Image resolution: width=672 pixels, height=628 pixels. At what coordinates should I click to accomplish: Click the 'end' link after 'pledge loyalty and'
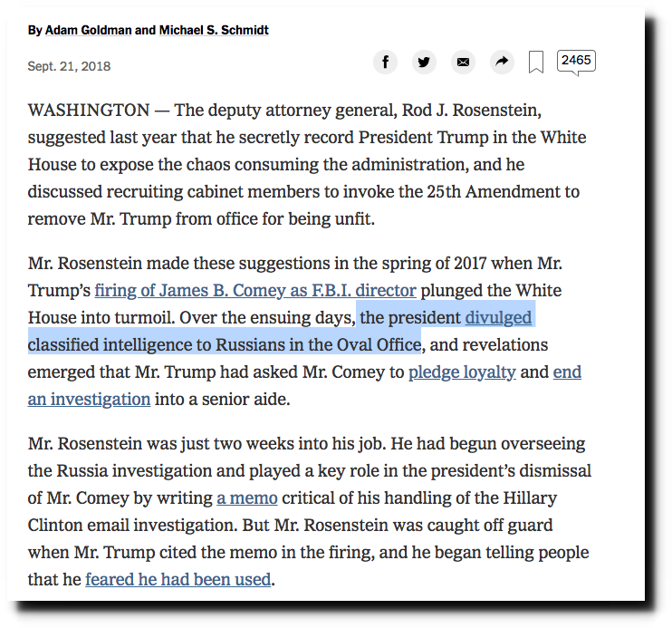[x=568, y=372]
